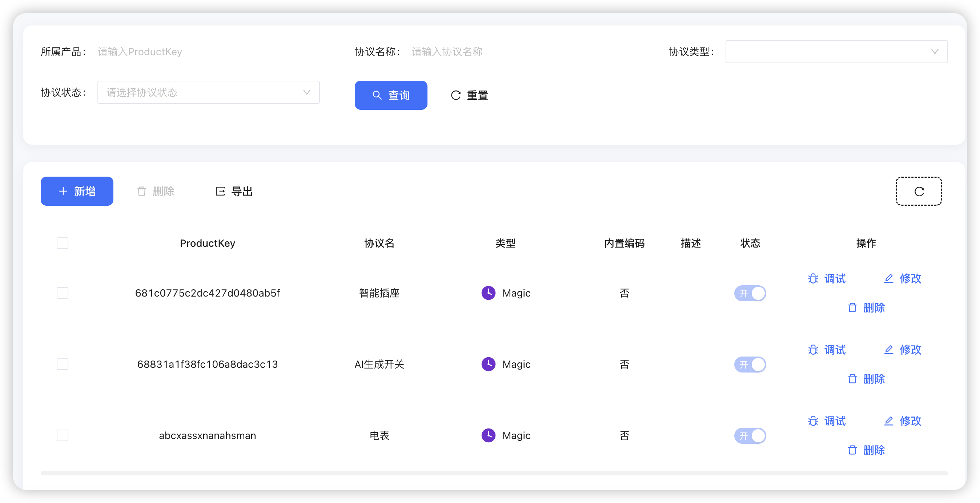The width and height of the screenshot is (980, 503).
Task: Click the debug icon on 电表 row
Action: point(813,421)
